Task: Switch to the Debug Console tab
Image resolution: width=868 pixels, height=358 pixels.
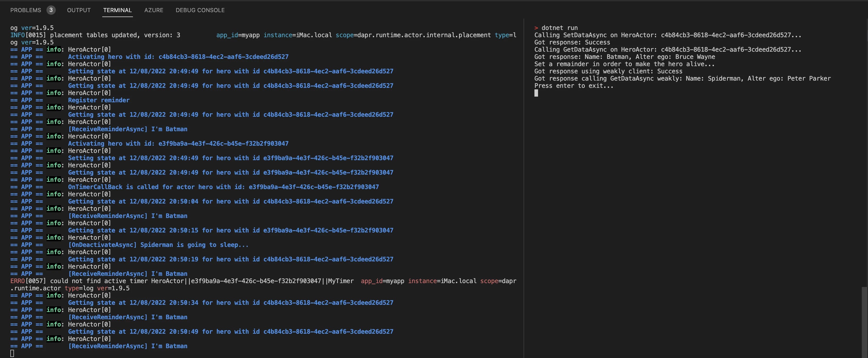Action: pos(200,10)
